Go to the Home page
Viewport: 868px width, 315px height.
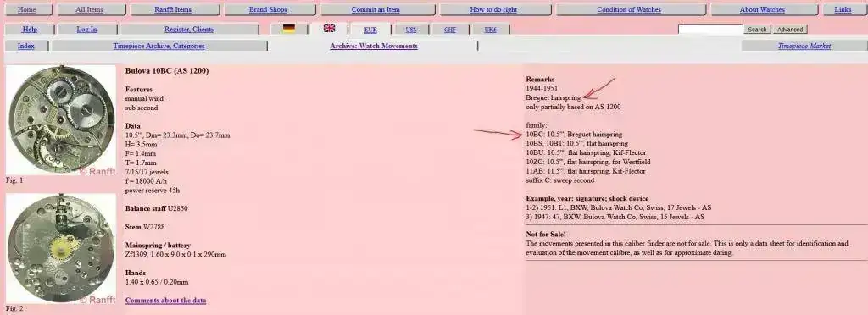click(26, 10)
